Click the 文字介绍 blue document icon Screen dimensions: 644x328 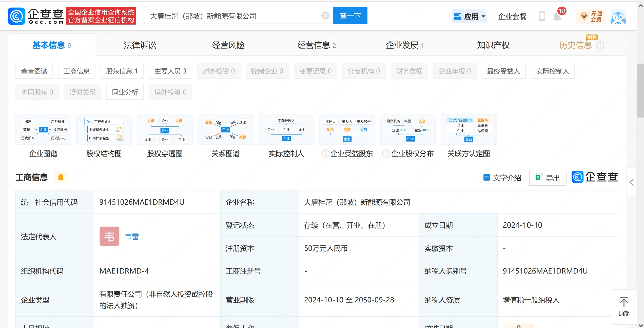(x=486, y=177)
